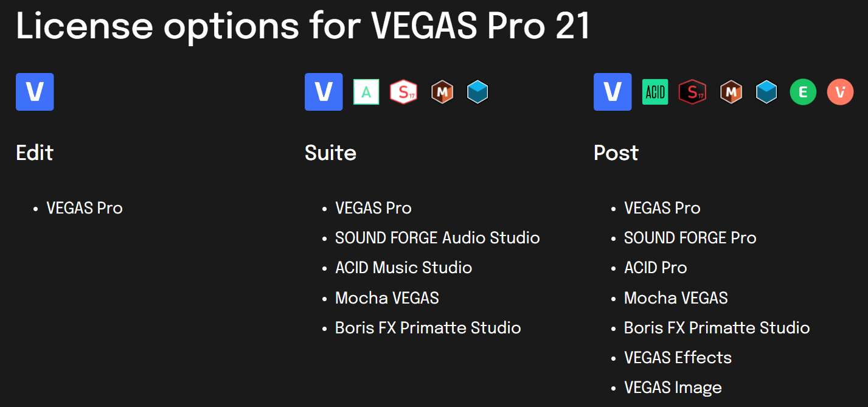Image resolution: width=868 pixels, height=407 pixels.
Task: Select the green VEGAS Effects icon
Action: pos(803,92)
